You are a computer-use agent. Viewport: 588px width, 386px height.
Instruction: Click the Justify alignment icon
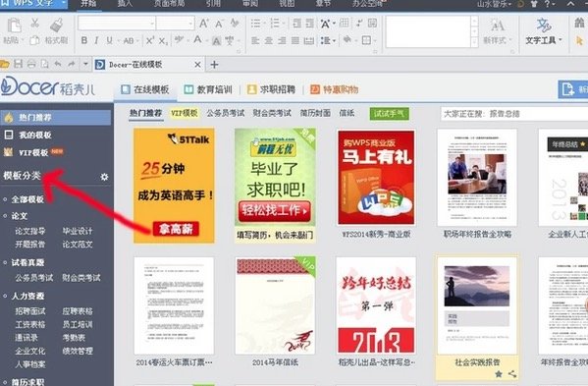[x=295, y=40]
